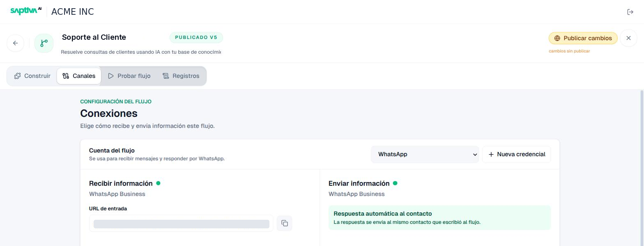
Task: Click the green flow branch icon
Action: (44, 43)
